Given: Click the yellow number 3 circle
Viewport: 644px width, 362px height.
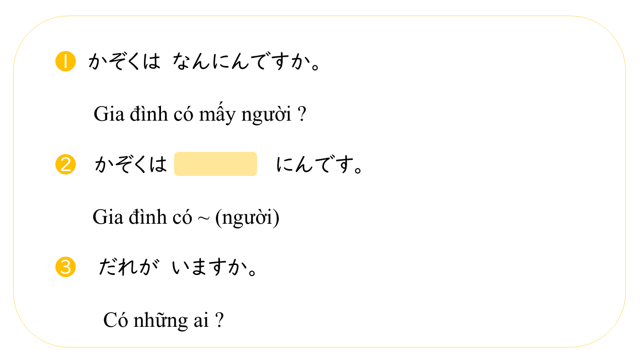Looking at the screenshot, I should click(65, 266).
